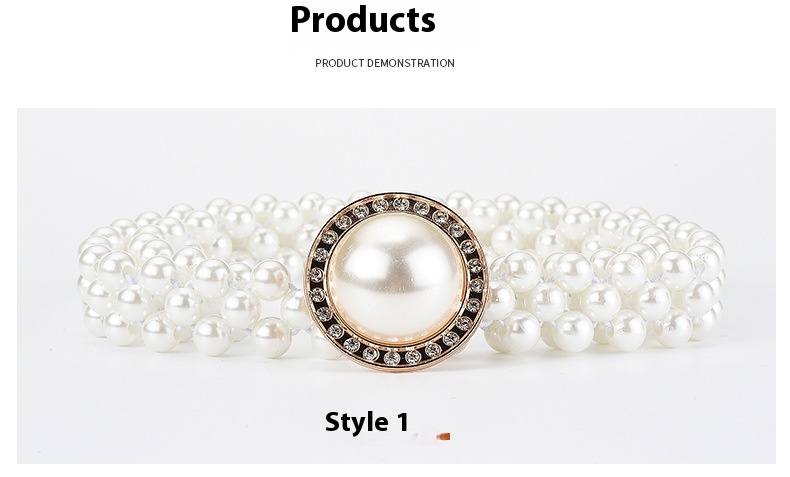Click the word "DEMONSTRATION" in the subtitle
790x477 pixels.
pyautogui.click(x=411, y=63)
